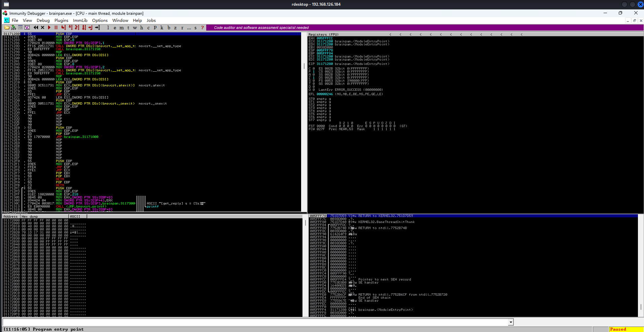Viewport: 644px width, 332px height.
Task: Click the Go to address icon
Action: pyautogui.click(x=98, y=28)
